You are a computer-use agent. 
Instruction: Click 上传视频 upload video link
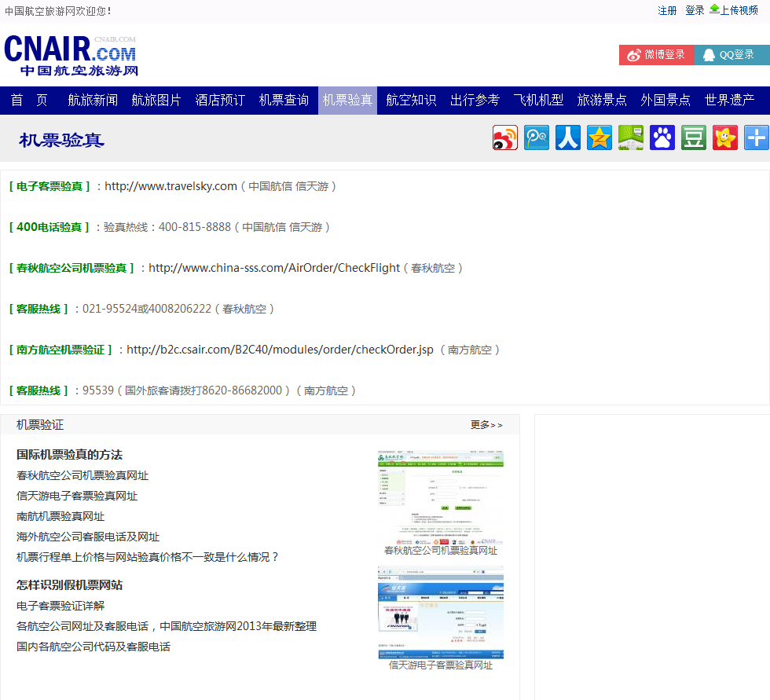click(x=739, y=10)
